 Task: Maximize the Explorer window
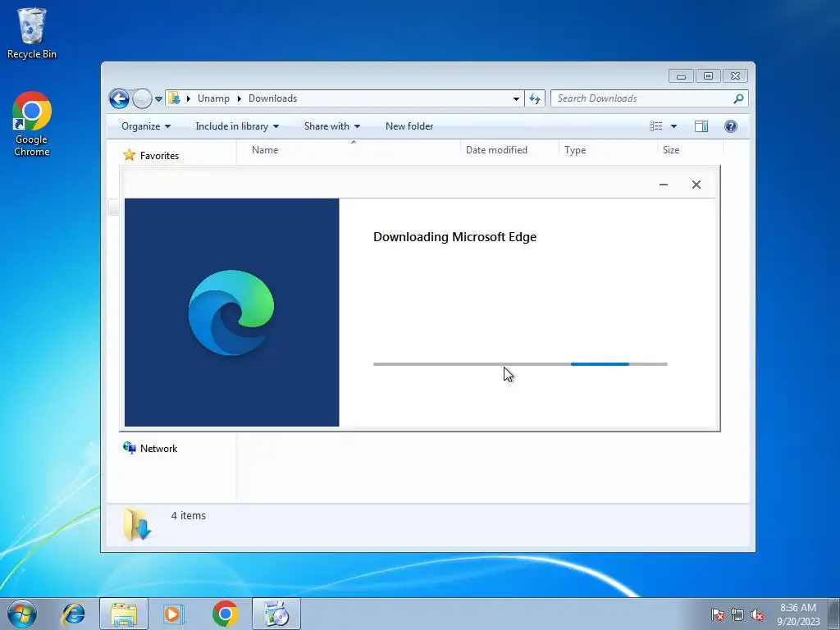[x=708, y=76]
